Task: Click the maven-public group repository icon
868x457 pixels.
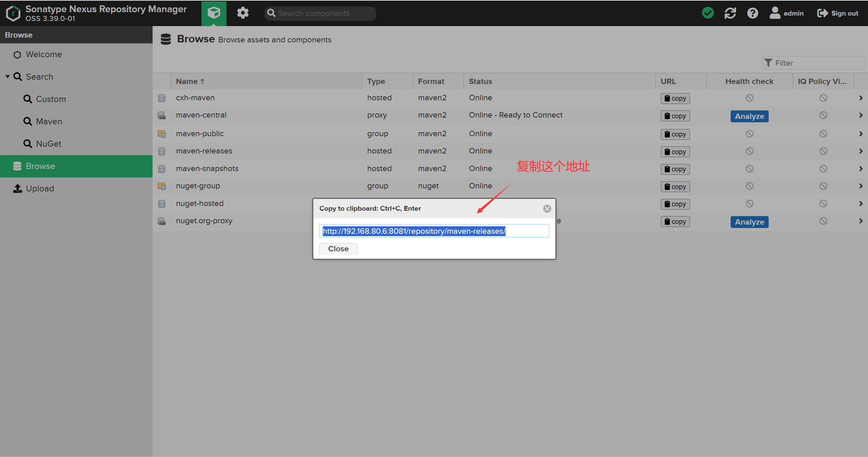Action: tap(162, 134)
